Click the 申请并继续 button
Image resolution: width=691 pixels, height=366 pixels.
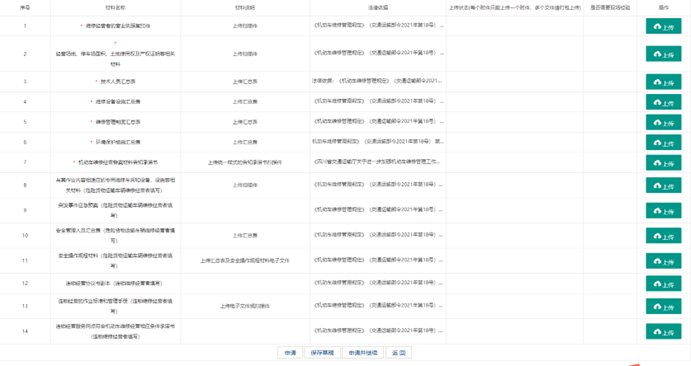point(363,353)
